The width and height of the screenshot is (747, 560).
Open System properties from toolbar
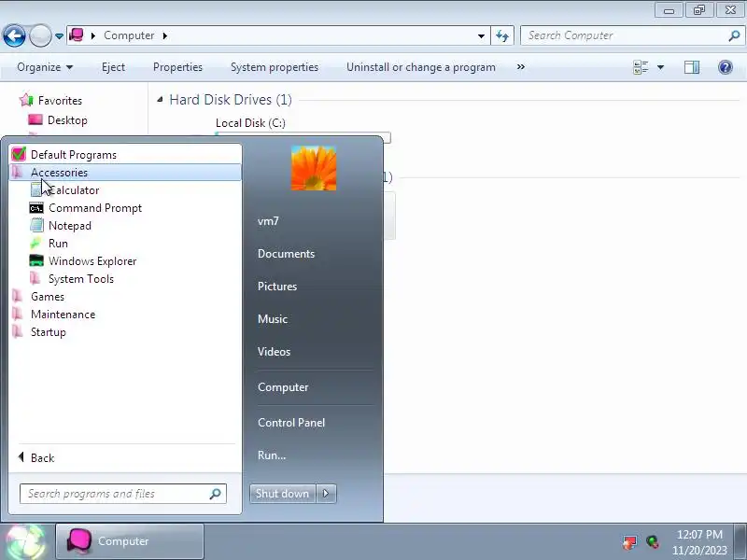tap(275, 67)
